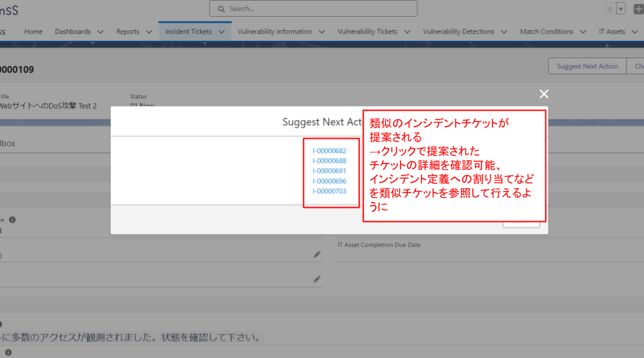Screen dimensions: 644x358
Task: Open the Match Conditions tab
Action: click(546, 32)
